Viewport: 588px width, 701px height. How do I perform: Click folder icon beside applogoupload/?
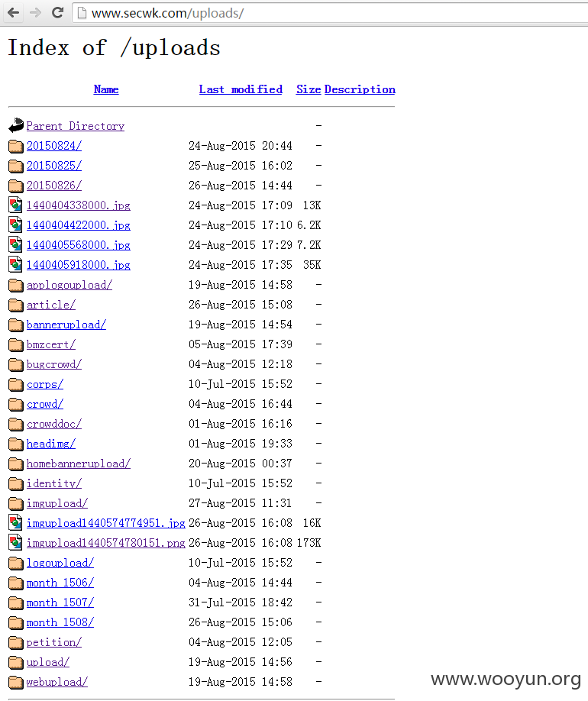tap(16, 285)
